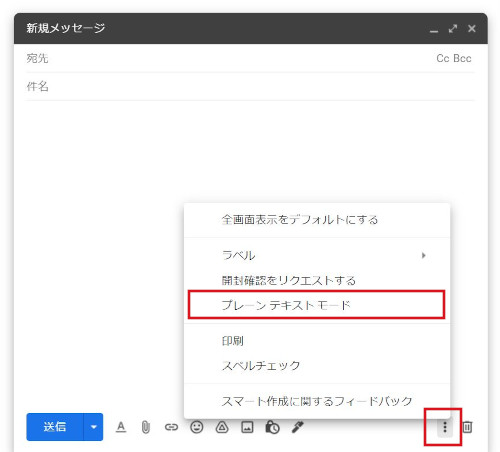
Task: Insert a photo into the message
Action: tap(247, 427)
